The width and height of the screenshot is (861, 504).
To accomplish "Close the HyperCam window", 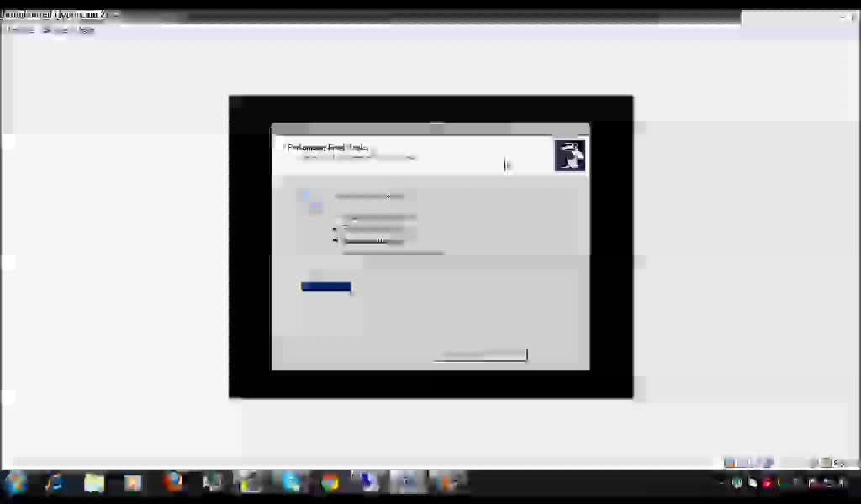I will (x=850, y=16).
